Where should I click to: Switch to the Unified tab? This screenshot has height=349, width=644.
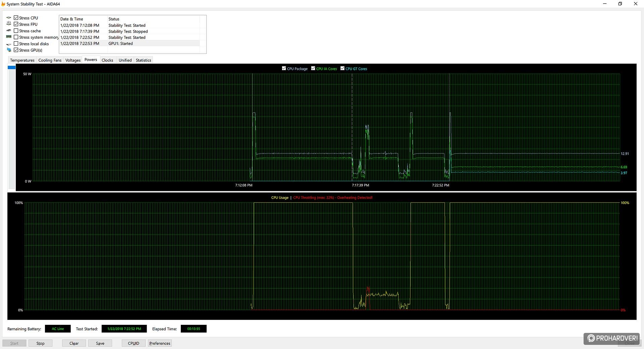(125, 60)
